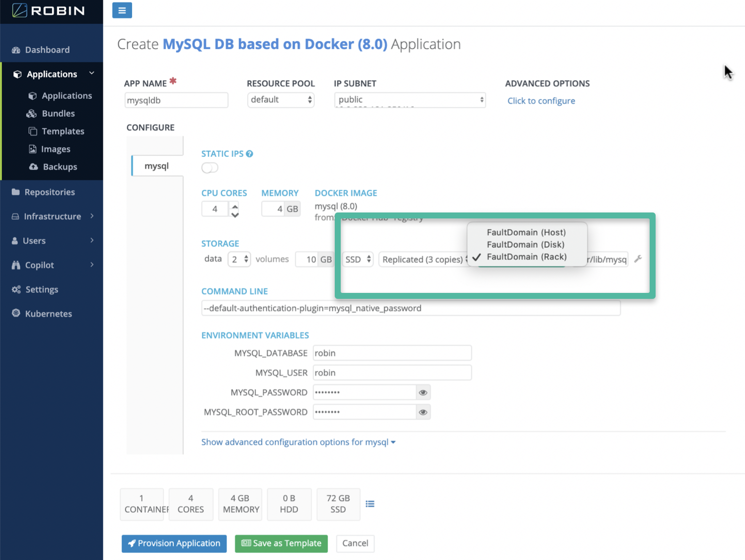Open the SSD media type dropdown
The image size is (745, 560).
358,259
